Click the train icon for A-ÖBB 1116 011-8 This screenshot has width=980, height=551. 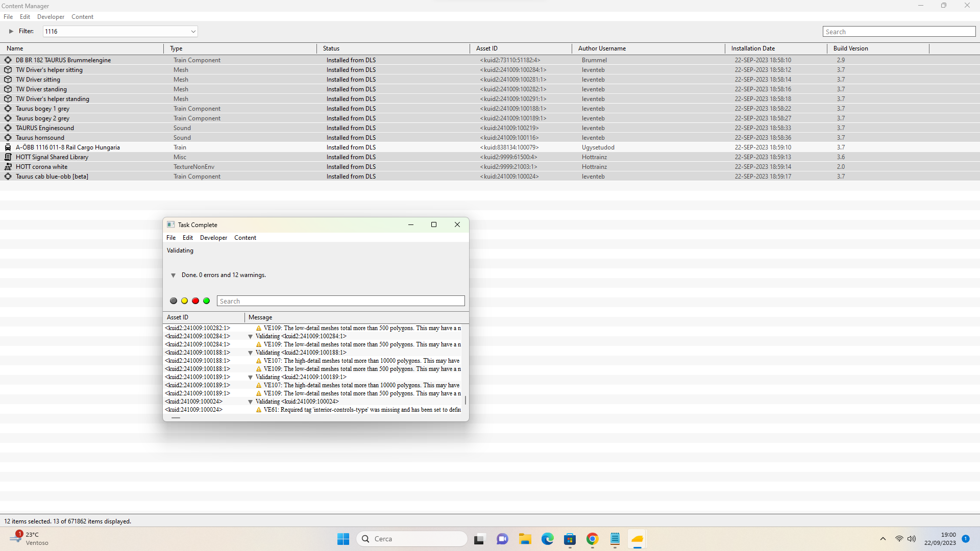[8, 147]
